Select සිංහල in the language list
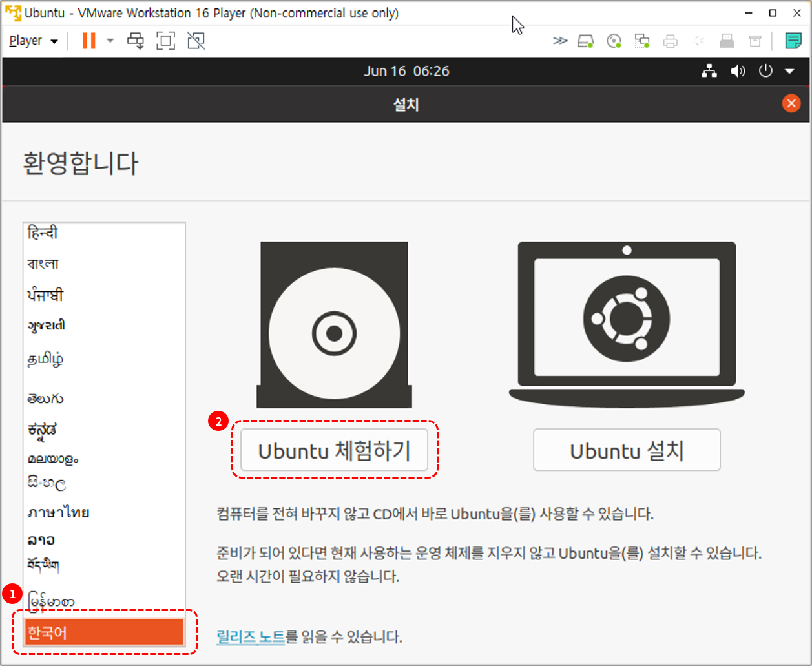 coord(105,484)
